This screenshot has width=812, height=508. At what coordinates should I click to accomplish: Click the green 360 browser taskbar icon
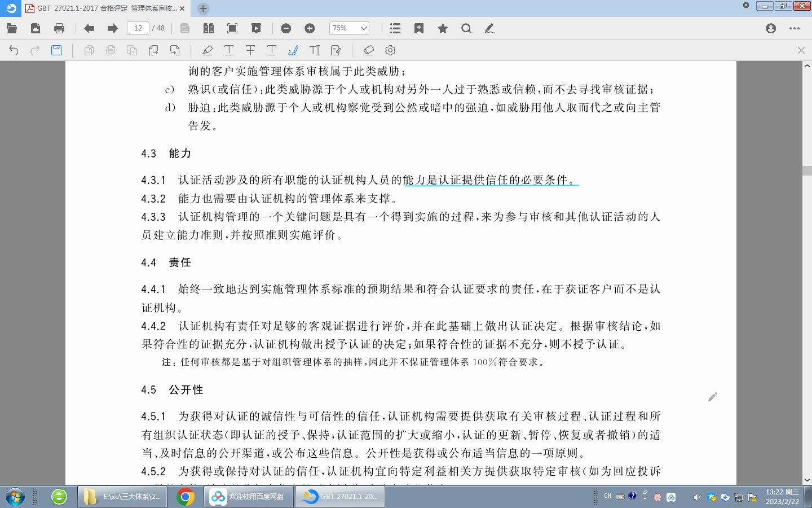59,497
